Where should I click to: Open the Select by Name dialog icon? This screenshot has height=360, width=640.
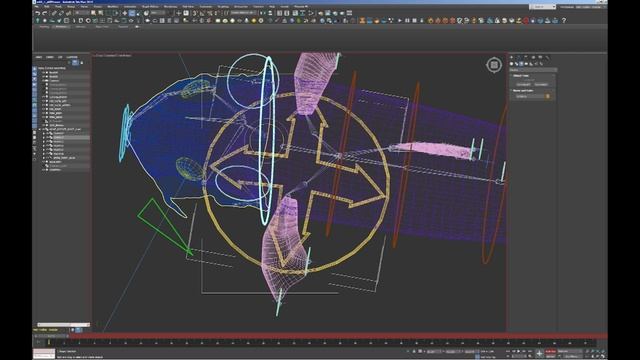[x=101, y=13]
